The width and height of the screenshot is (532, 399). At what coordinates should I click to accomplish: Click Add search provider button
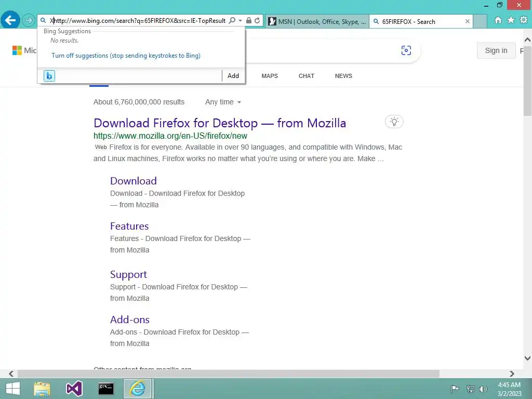(x=233, y=76)
